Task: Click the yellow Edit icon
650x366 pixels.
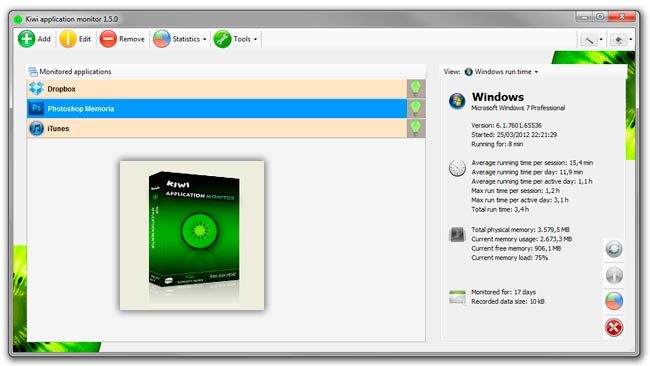Action: coord(68,39)
